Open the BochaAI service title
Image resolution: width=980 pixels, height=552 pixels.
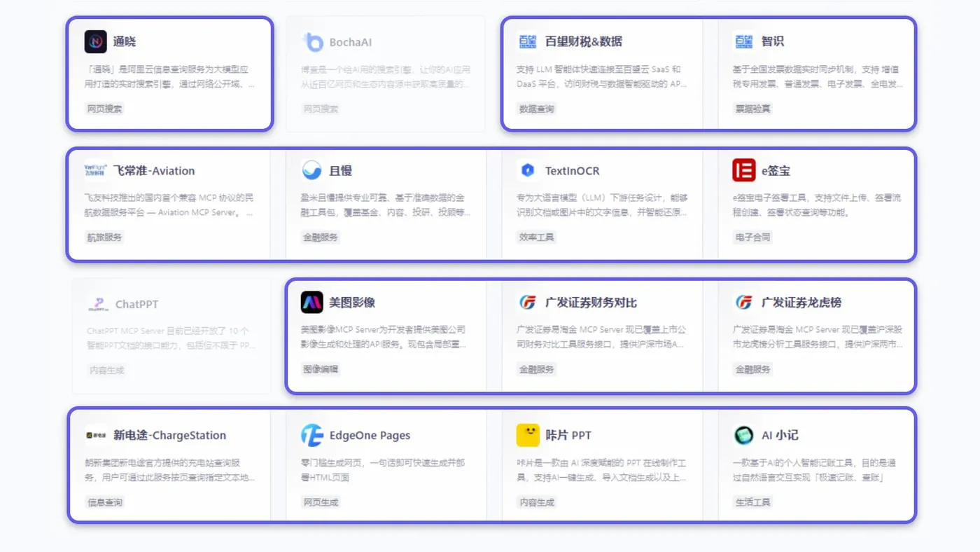[351, 42]
